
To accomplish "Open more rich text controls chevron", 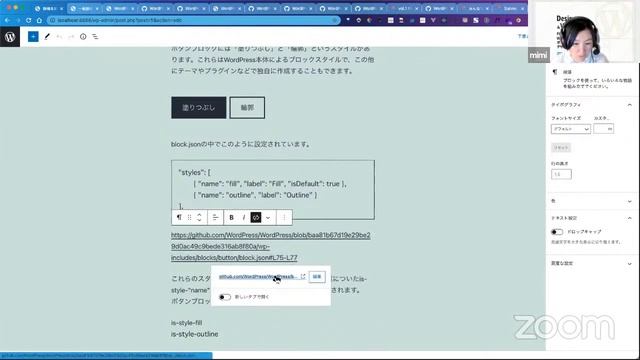I will tap(268, 218).
